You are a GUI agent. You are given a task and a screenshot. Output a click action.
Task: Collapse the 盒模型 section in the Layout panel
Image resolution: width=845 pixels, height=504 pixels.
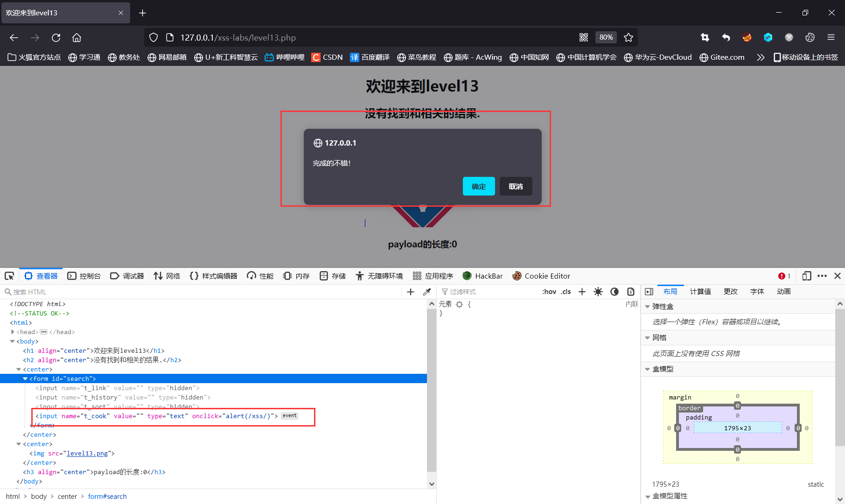(x=648, y=369)
